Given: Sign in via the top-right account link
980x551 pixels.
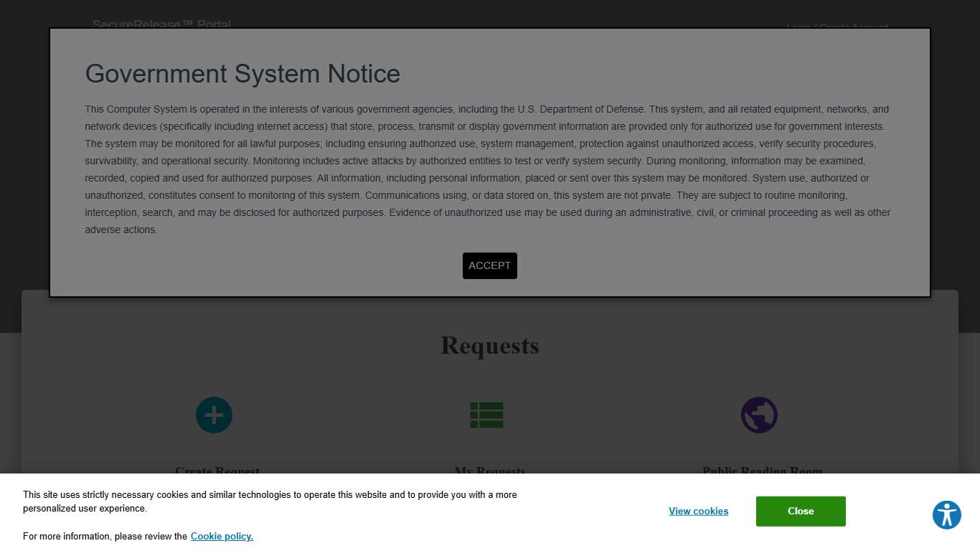Looking at the screenshot, I should coord(837,28).
